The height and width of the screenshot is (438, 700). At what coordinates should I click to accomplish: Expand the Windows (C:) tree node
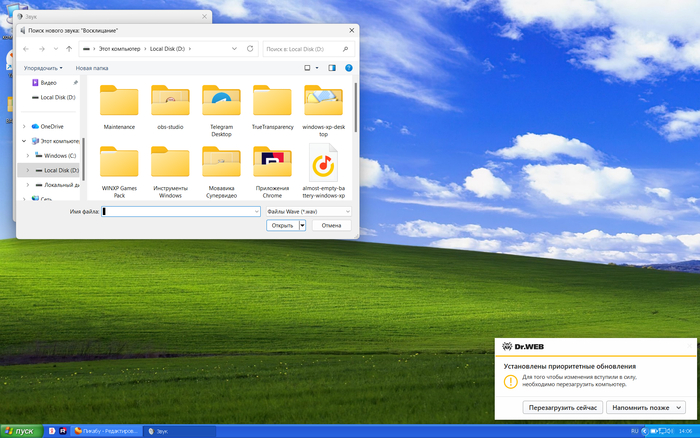tap(27, 156)
